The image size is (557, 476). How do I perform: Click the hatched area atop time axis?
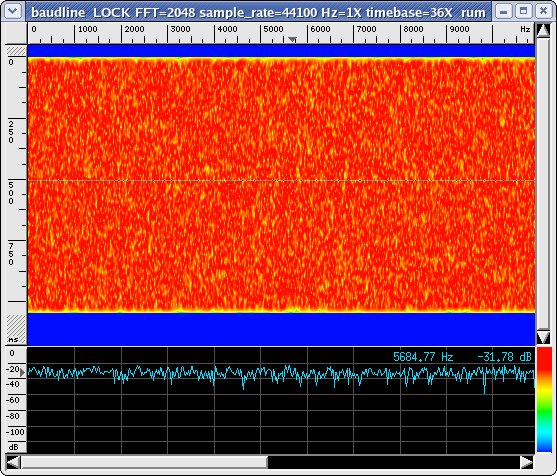tap(16, 51)
